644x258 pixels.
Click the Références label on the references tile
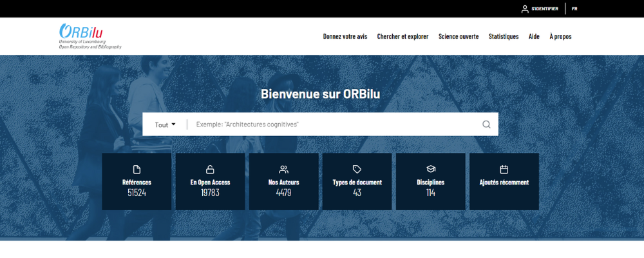[x=137, y=183]
